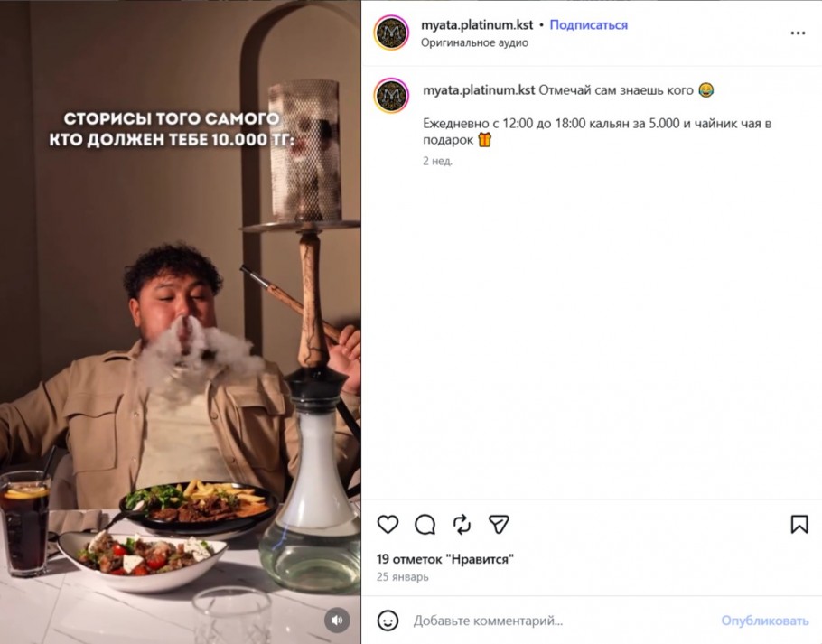Open the three-dot options menu
822x644 pixels.
coord(798,33)
